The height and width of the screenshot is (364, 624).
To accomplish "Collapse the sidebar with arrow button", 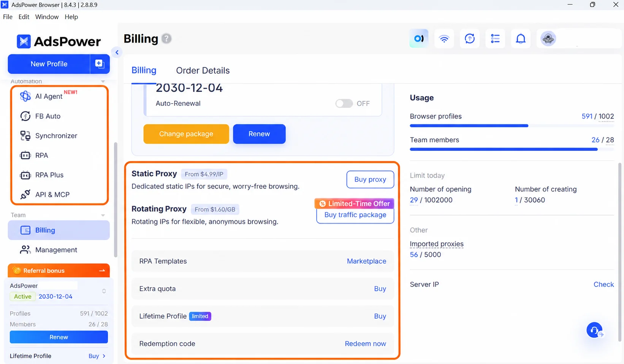I will pyautogui.click(x=117, y=52).
